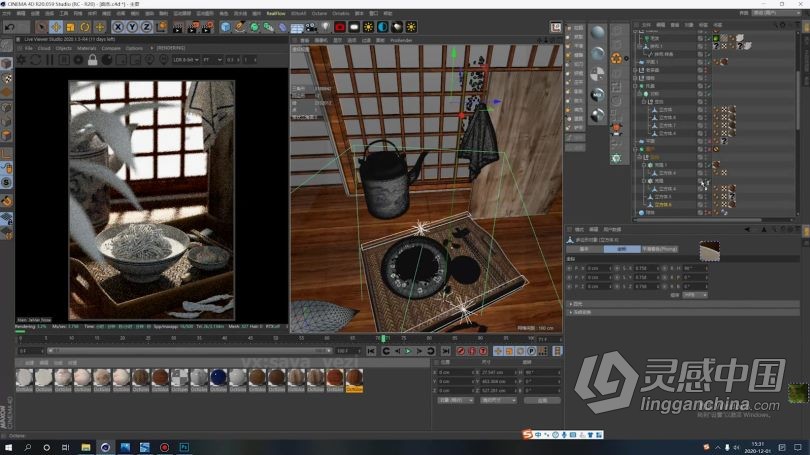Viewport: 810px width, 455px height.
Task: Add a Cube primitive object
Action: tap(225, 27)
